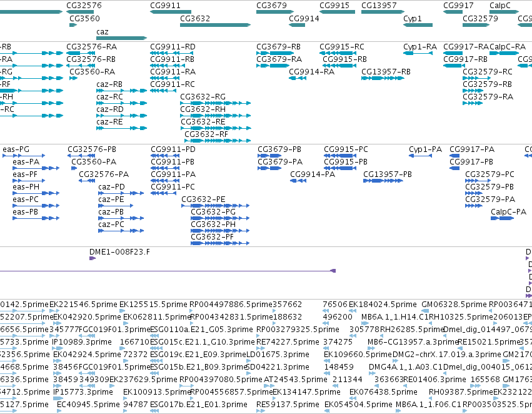Select transcript CG9917-RB
The width and height of the screenshot is (532, 414).
pos(454,66)
